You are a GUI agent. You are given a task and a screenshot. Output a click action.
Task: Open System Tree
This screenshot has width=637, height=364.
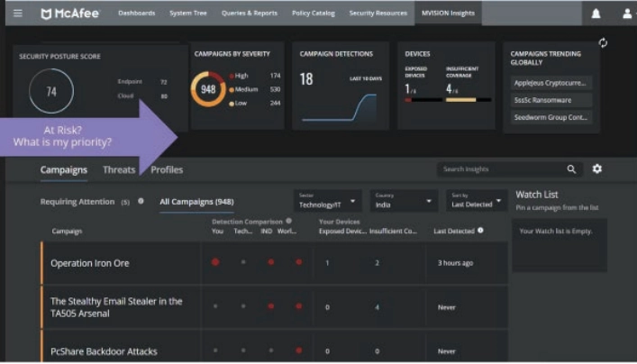tap(188, 13)
